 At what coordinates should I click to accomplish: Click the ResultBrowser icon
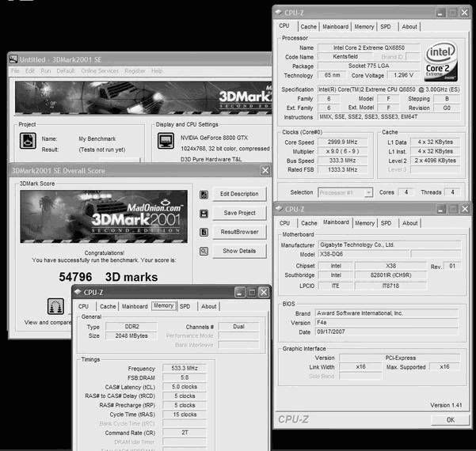point(204,233)
